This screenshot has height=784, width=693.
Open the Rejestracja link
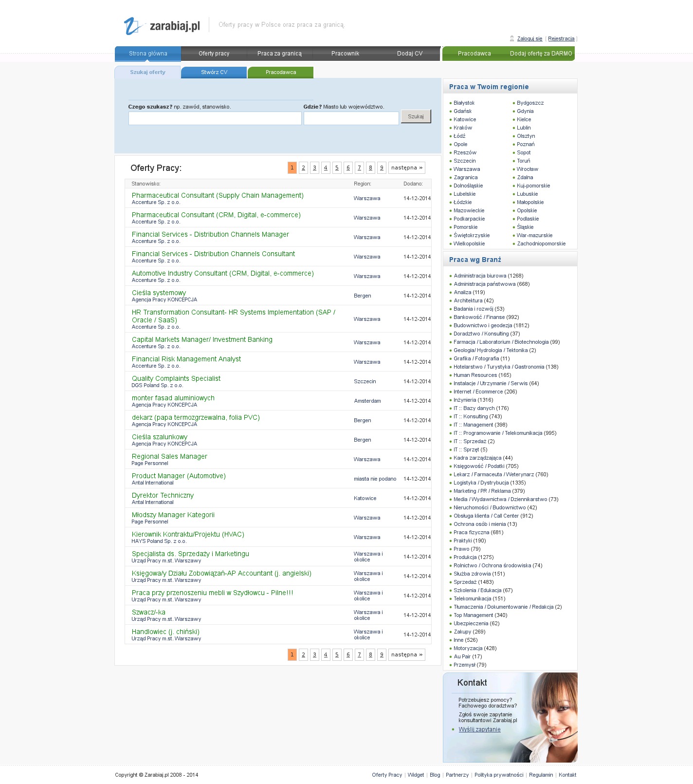[x=561, y=39]
